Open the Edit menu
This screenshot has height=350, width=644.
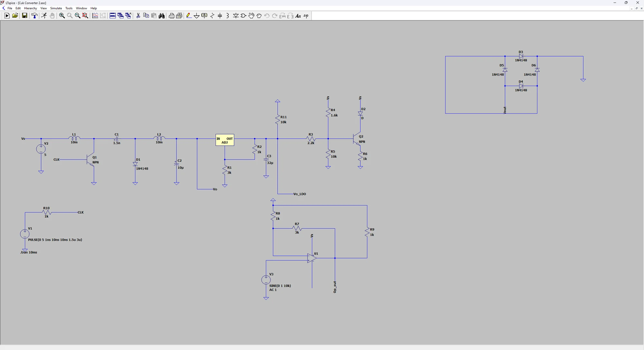pyautogui.click(x=18, y=8)
